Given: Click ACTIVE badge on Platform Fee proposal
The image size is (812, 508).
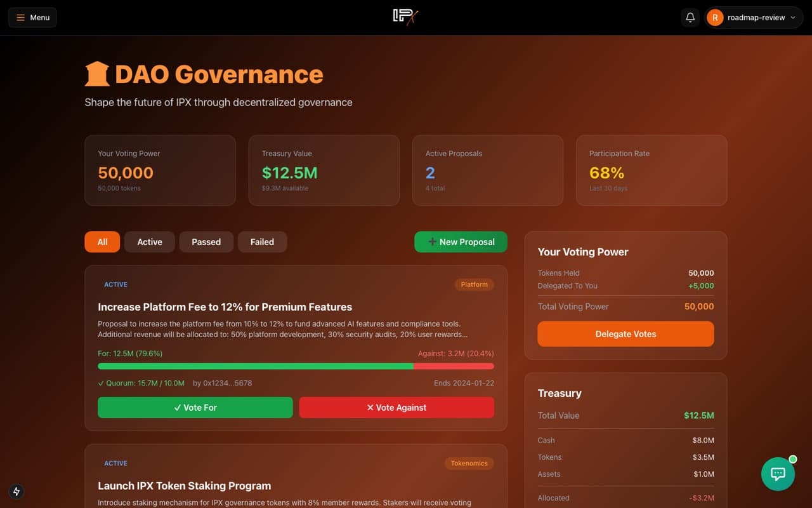Looking at the screenshot, I should [x=115, y=284].
